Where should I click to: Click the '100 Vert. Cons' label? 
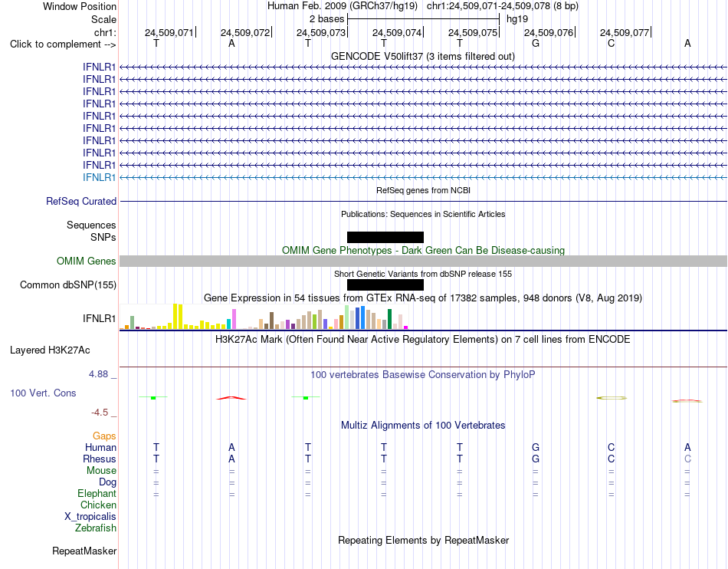(x=43, y=393)
